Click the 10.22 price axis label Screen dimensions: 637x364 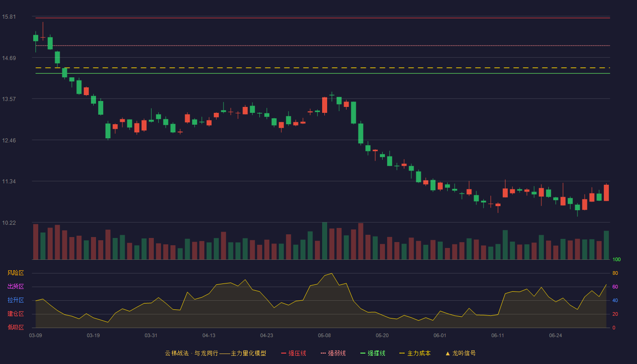pos(9,222)
